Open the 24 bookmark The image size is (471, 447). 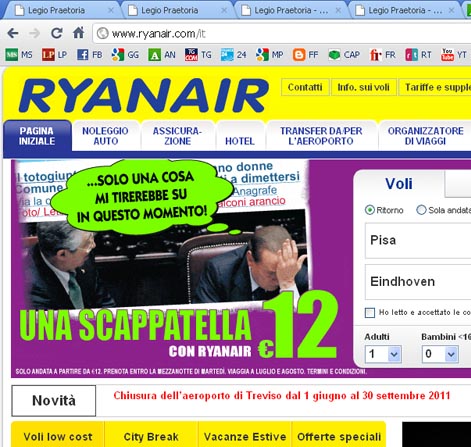233,55
